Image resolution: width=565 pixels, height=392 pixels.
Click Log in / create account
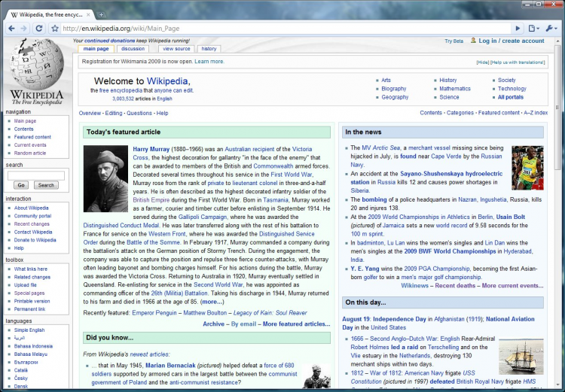click(512, 41)
